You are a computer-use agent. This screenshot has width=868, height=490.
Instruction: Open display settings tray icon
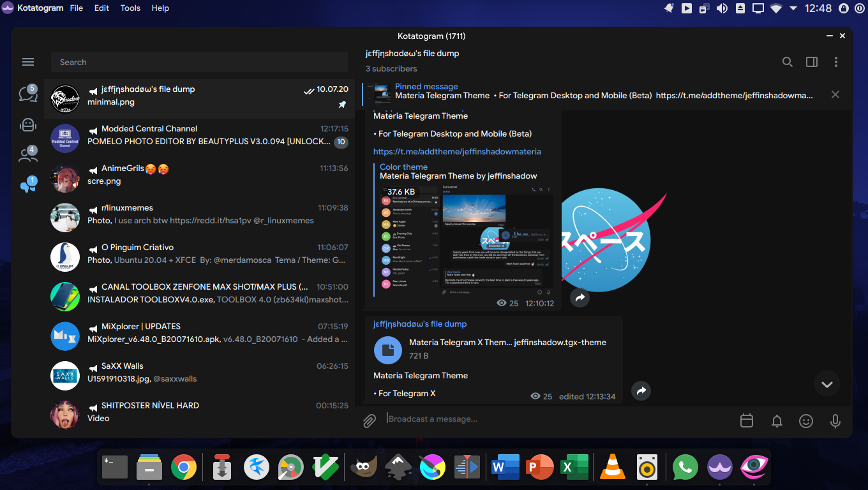coord(758,8)
